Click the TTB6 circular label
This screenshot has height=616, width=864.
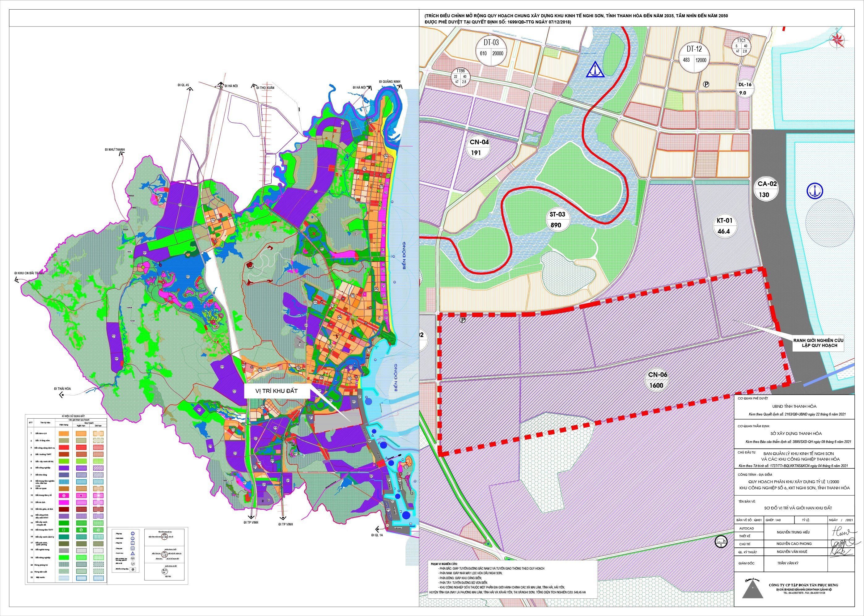[x=460, y=76]
